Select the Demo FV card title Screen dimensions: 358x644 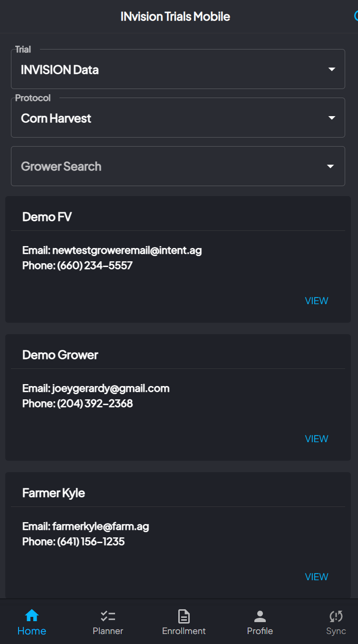pyautogui.click(x=47, y=217)
